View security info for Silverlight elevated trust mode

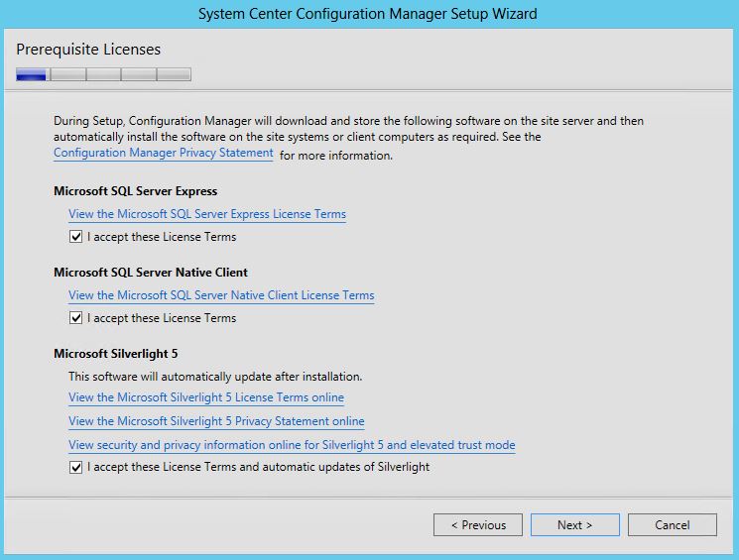pos(292,445)
